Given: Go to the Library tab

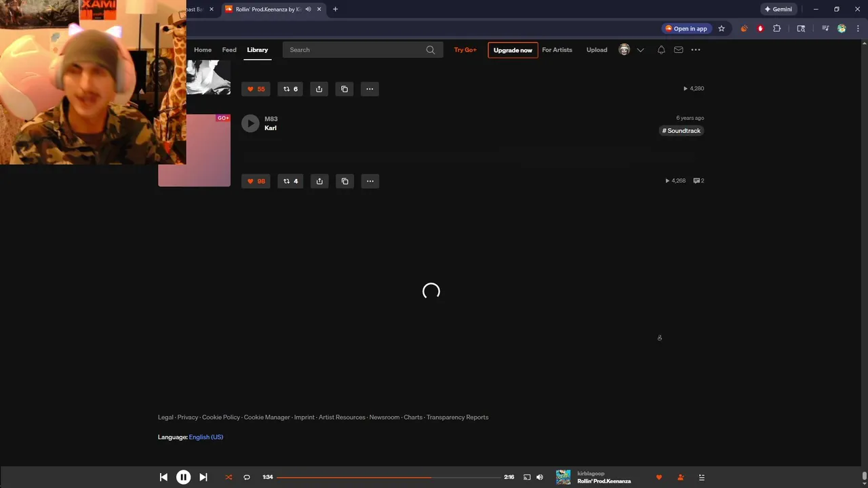Looking at the screenshot, I should click(x=258, y=49).
